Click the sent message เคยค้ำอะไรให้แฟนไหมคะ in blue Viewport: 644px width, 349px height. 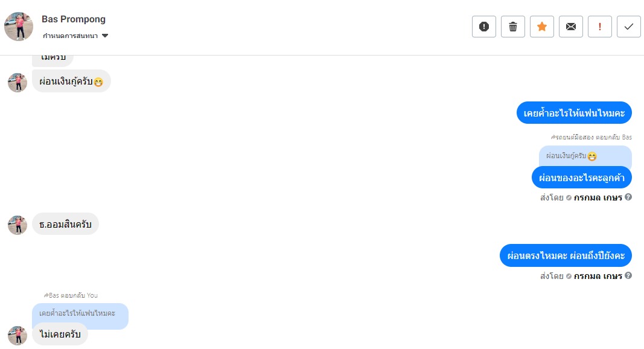click(x=574, y=112)
